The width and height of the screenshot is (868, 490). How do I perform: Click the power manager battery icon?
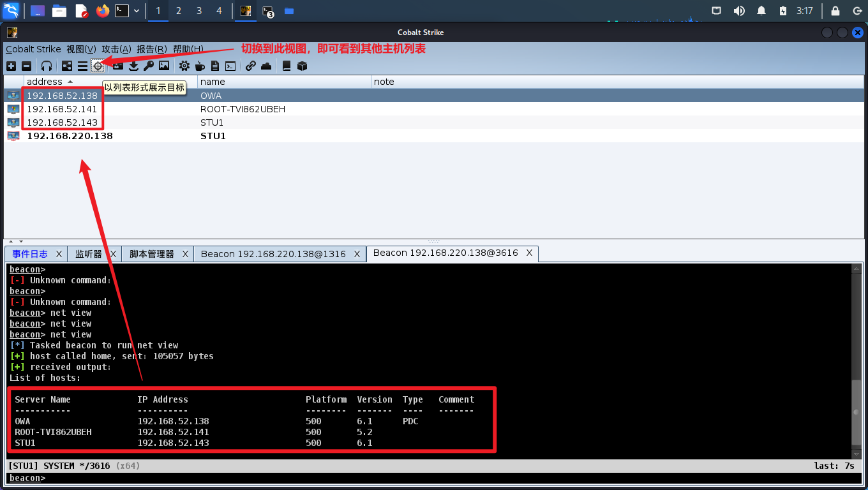[x=782, y=11]
